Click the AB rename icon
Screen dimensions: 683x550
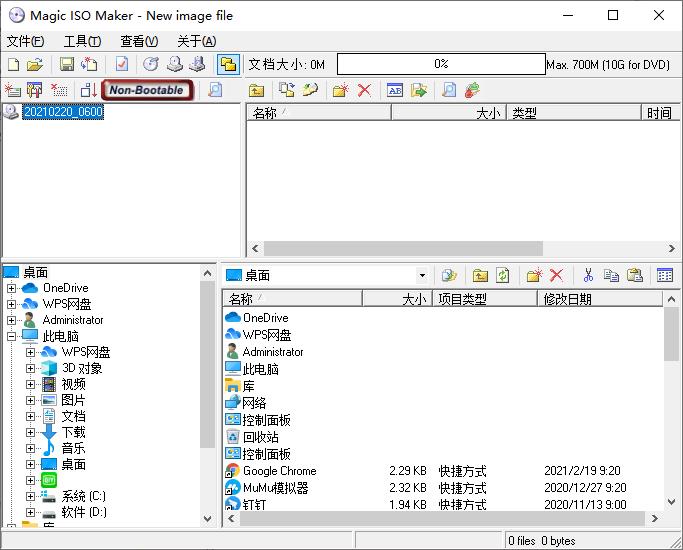395,90
